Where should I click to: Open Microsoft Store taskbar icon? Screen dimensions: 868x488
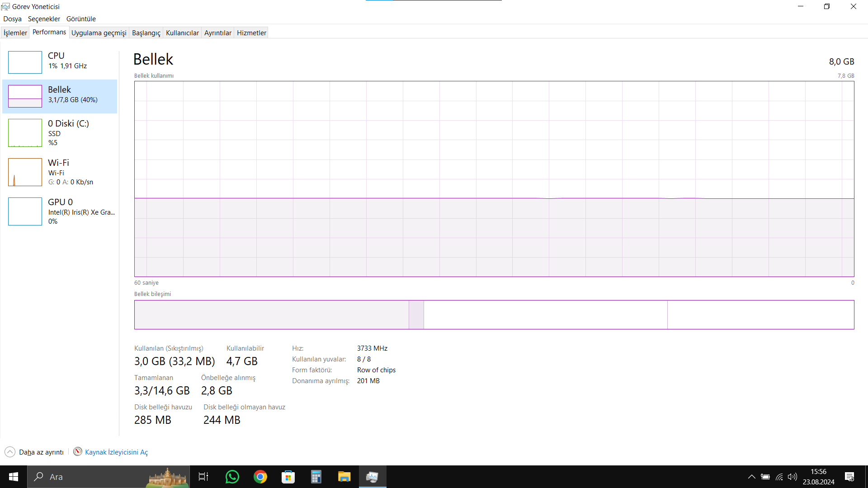click(288, 477)
